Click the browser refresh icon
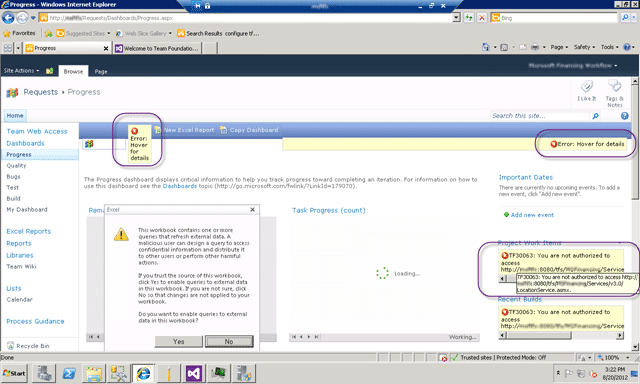This screenshot has height=384, width=640. click(x=469, y=18)
